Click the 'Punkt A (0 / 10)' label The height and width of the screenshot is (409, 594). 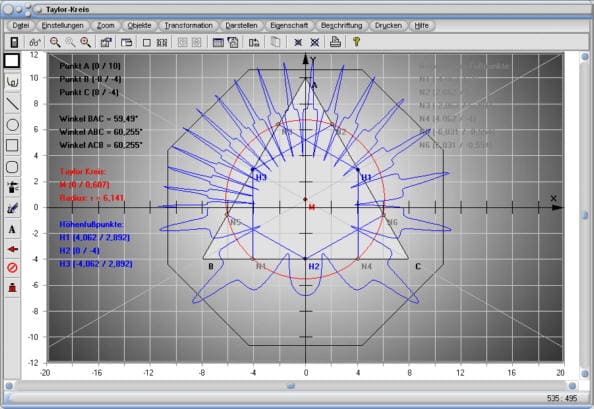pyautogui.click(x=90, y=66)
